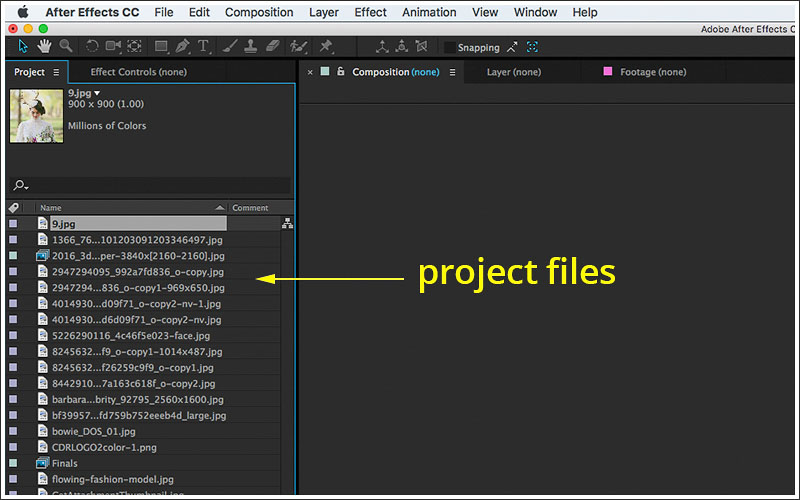Open the Project panel menu icon
Image resolution: width=800 pixels, height=500 pixels.
point(56,72)
